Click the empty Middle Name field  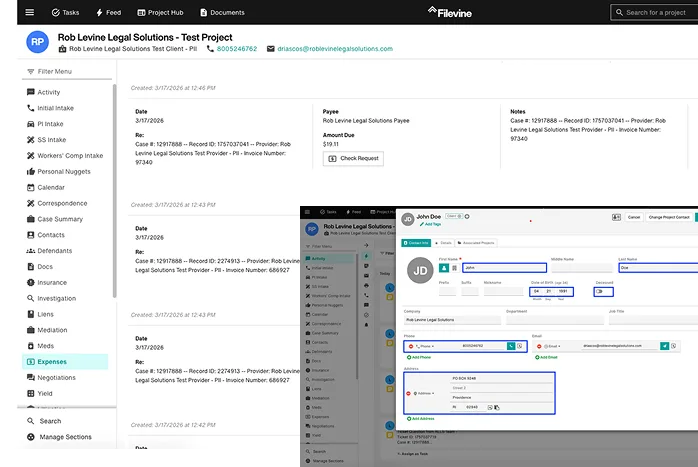(x=582, y=268)
